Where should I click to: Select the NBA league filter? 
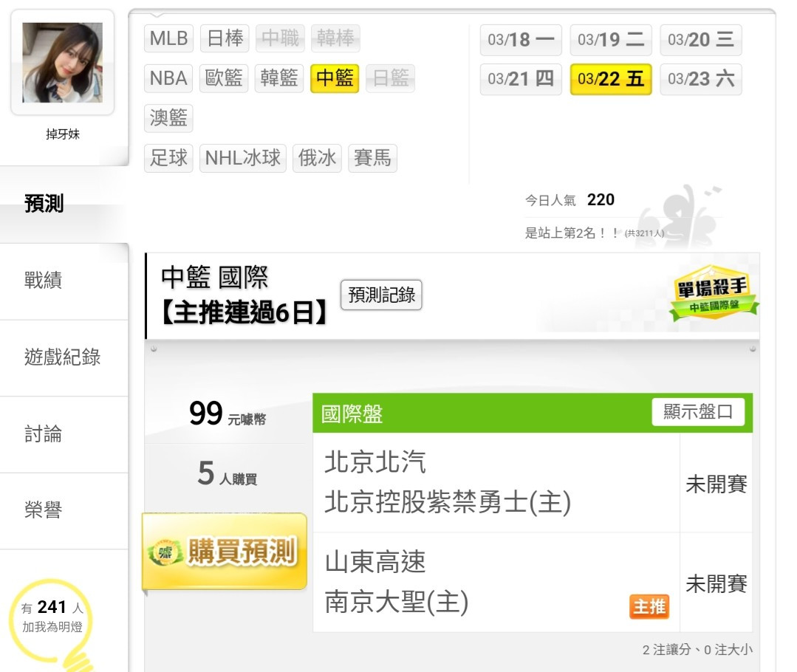[x=168, y=78]
